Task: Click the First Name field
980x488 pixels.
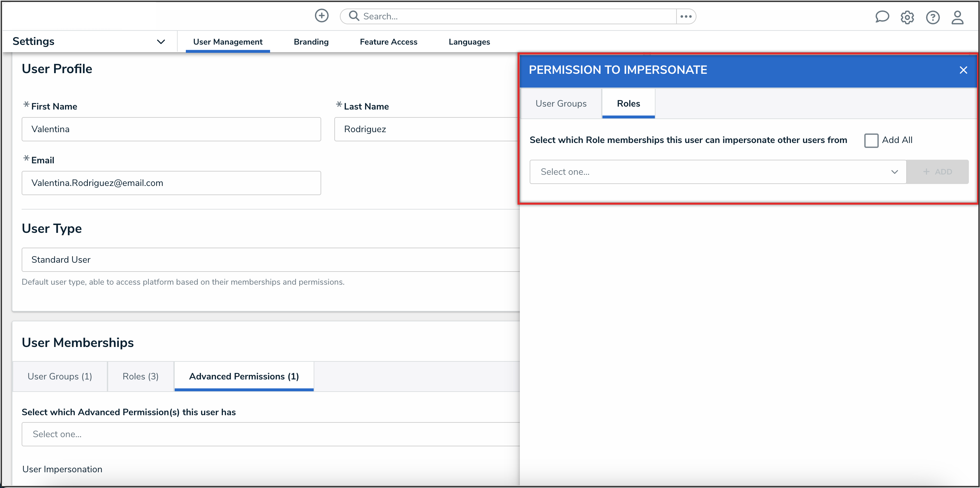Action: point(171,129)
